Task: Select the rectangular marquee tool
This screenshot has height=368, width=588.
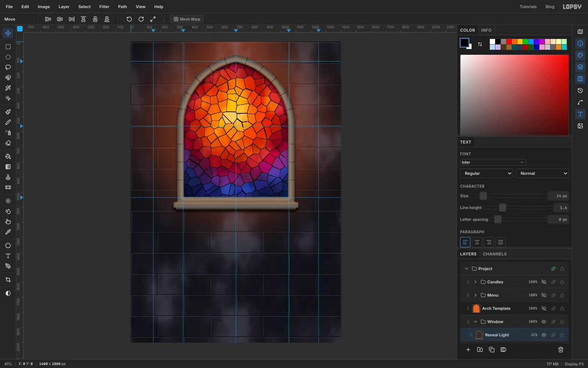Action: 8,47
